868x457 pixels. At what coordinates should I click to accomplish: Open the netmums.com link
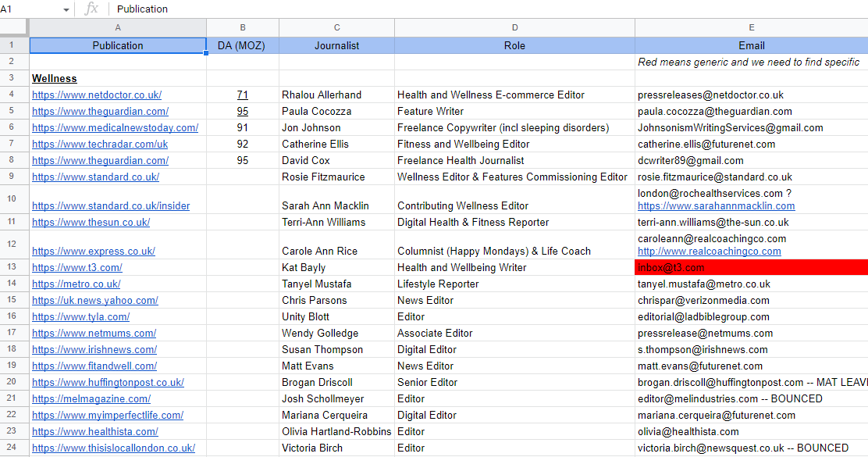pos(94,333)
